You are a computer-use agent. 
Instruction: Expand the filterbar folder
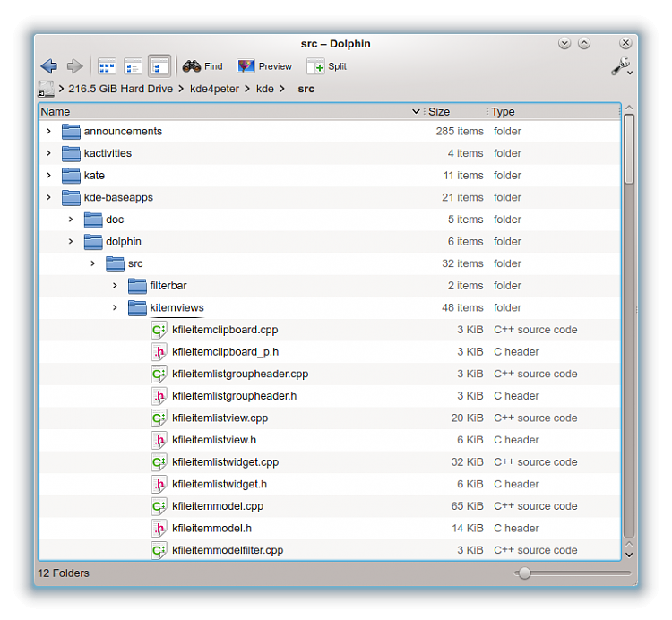115,286
